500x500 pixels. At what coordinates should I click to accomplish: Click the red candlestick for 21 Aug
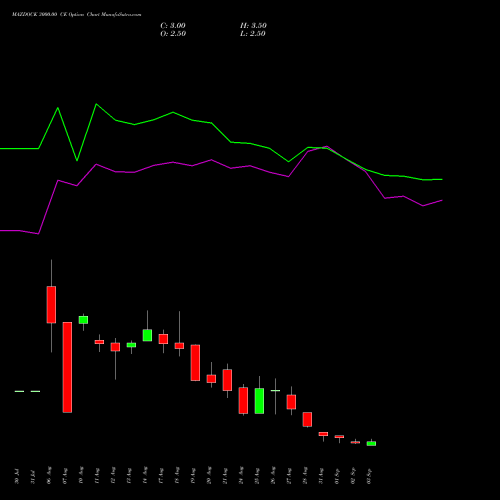pos(227,380)
